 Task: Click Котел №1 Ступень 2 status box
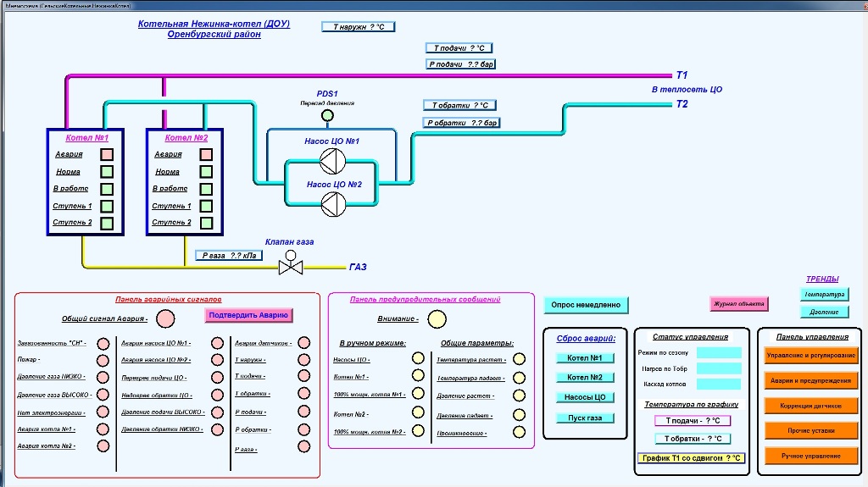click(x=107, y=223)
